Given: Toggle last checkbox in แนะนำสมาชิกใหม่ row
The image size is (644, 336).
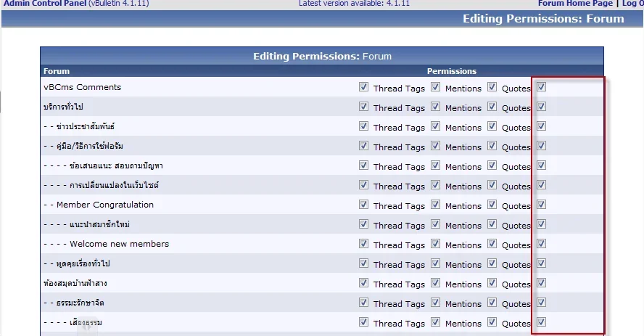Looking at the screenshot, I should (x=541, y=224).
